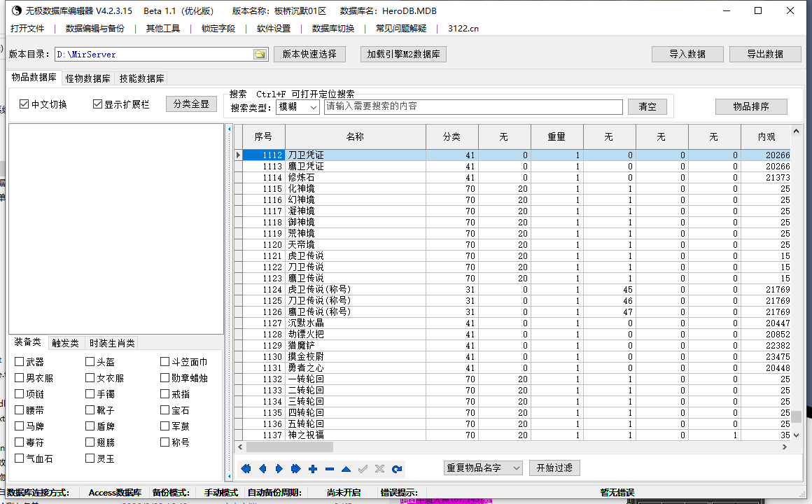Screen dimensions: 812x504
Task: Click the table's vertical scrollbar thumb
Action: 797,416
